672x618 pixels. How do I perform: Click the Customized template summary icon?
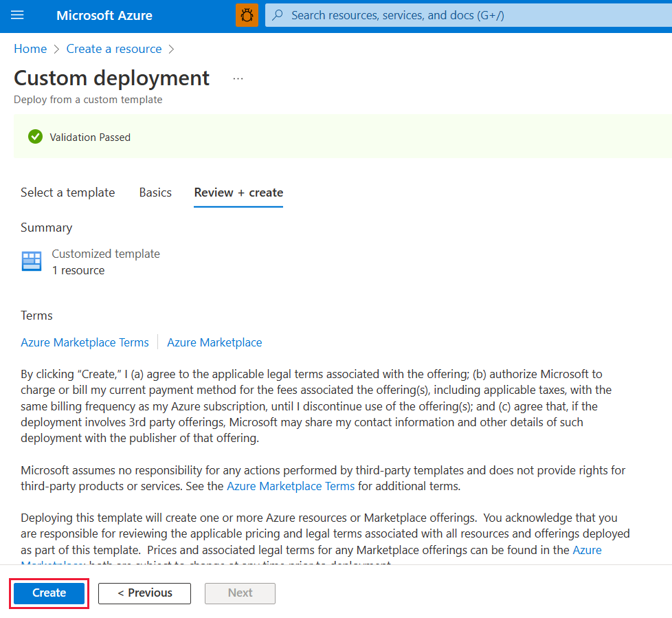click(31, 261)
